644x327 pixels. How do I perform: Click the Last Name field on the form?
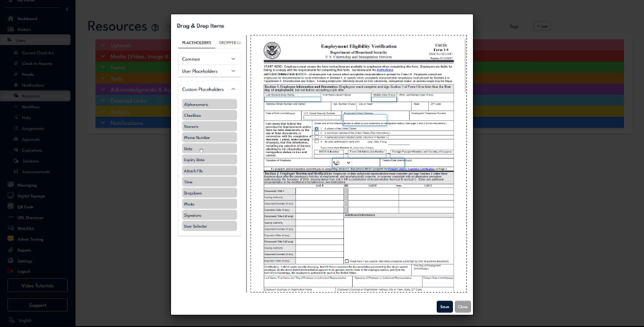(292, 98)
